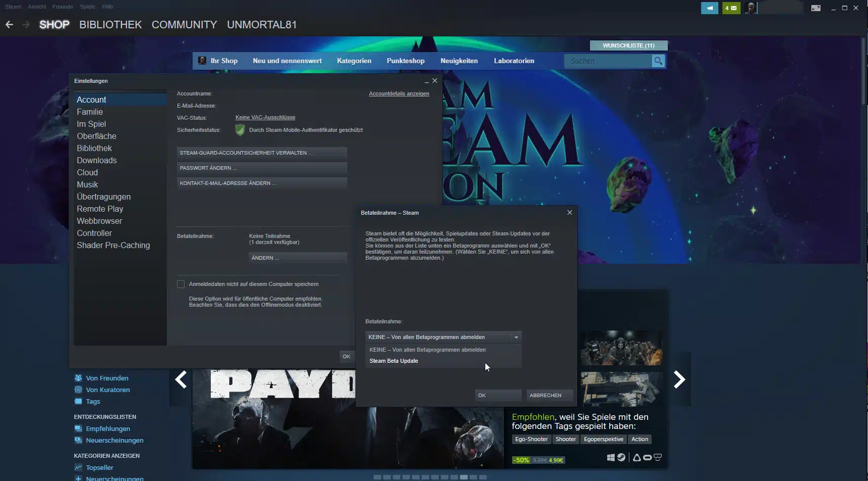868x481 pixels.
Task: Click the Topseller chart icon
Action: tap(78, 467)
